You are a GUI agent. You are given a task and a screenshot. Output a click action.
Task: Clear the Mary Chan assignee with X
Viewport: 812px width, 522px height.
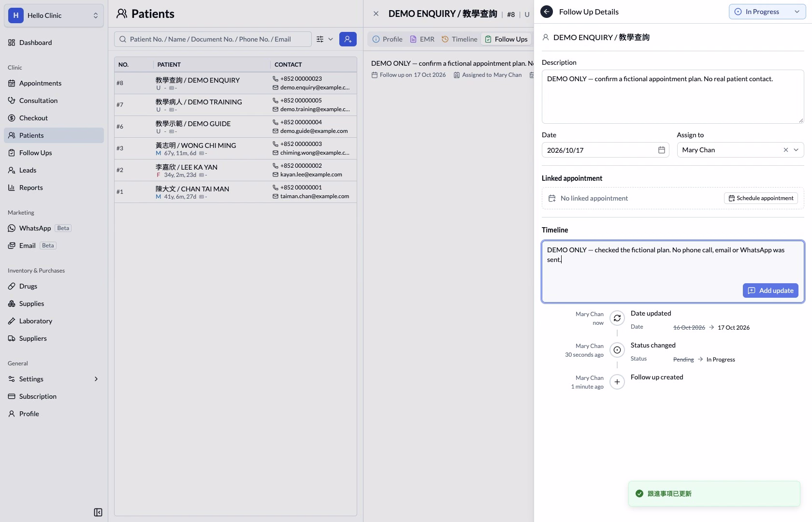click(x=786, y=150)
